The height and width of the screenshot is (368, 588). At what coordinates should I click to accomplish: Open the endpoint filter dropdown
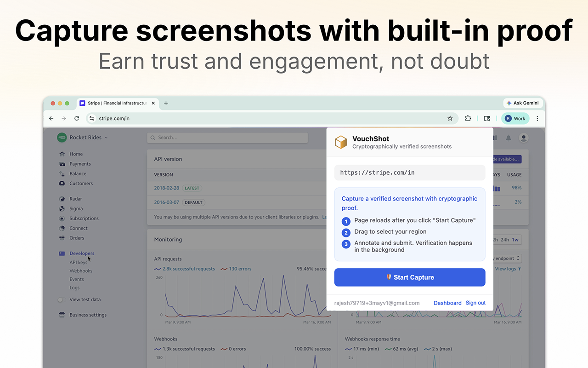point(508,259)
